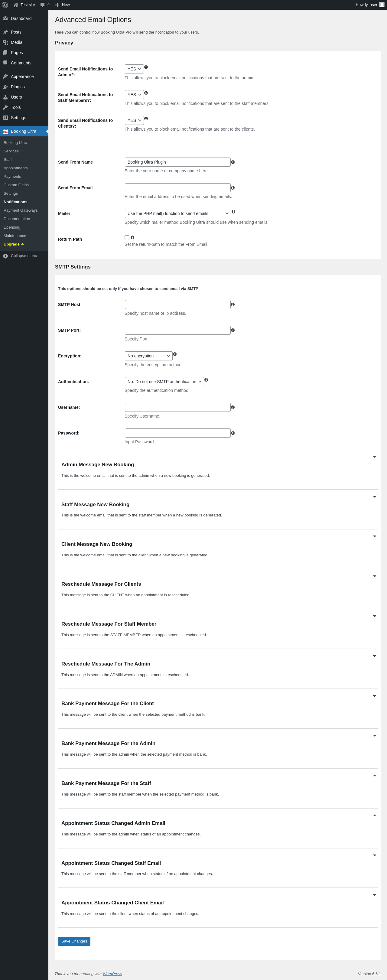
Task: Expand the Admin Message New Booking section
Action: click(374, 457)
